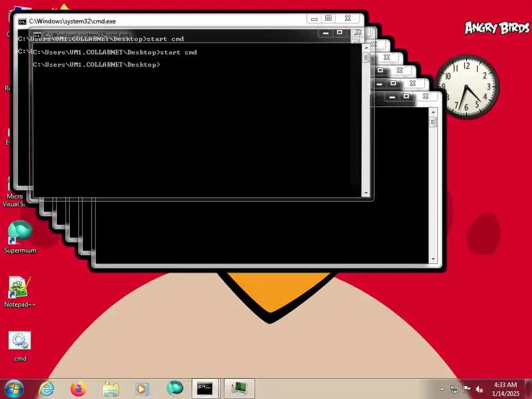This screenshot has width=532, height=399.
Task: Click scroll-up arrow of bottom-most cmd window
Action: (x=433, y=112)
